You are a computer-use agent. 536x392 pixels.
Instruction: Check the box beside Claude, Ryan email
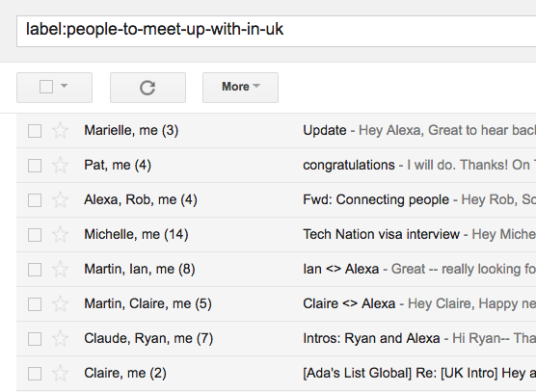pos(35,339)
